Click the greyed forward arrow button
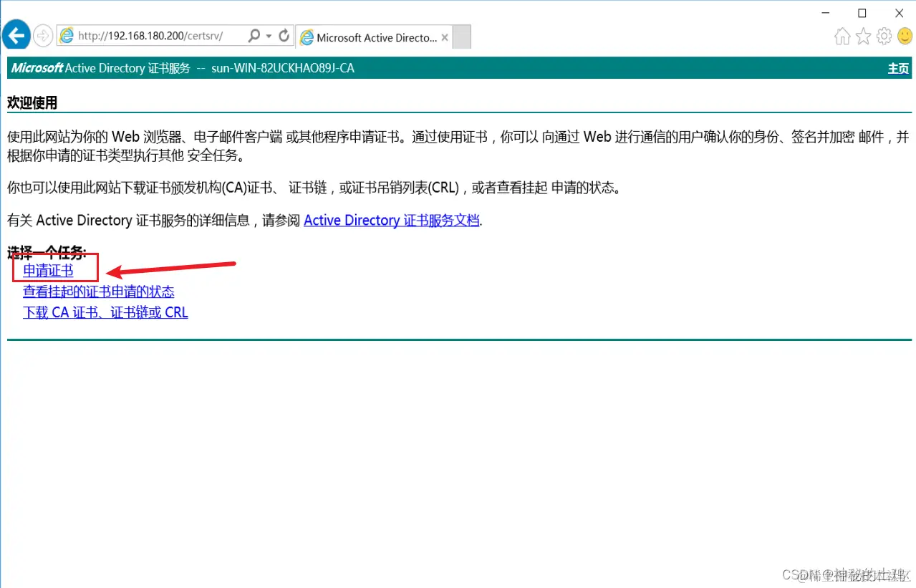 43,35
